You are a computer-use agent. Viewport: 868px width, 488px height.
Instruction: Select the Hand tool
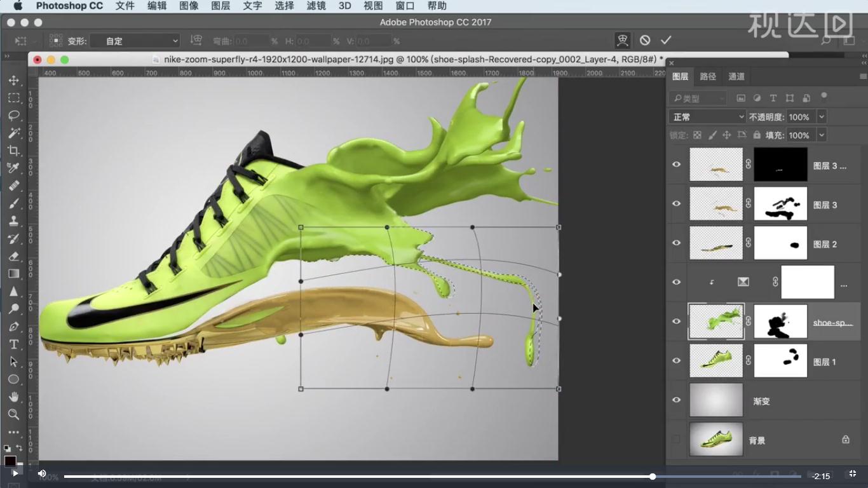tap(13, 397)
